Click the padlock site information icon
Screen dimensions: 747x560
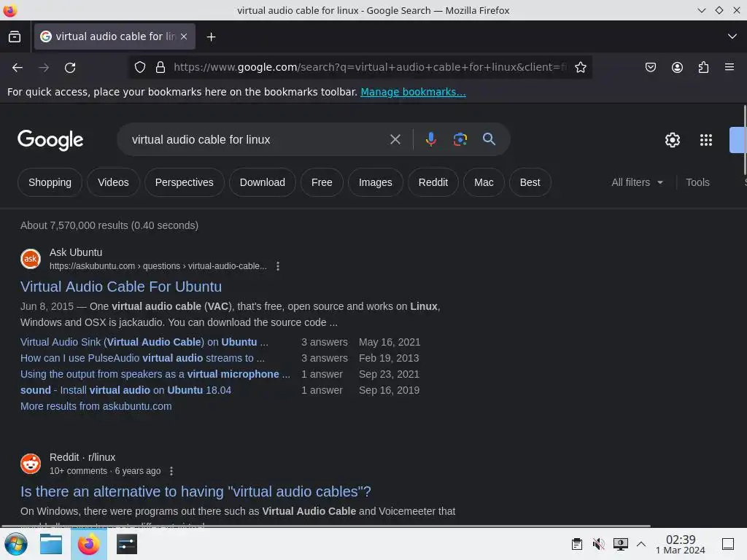tap(160, 68)
